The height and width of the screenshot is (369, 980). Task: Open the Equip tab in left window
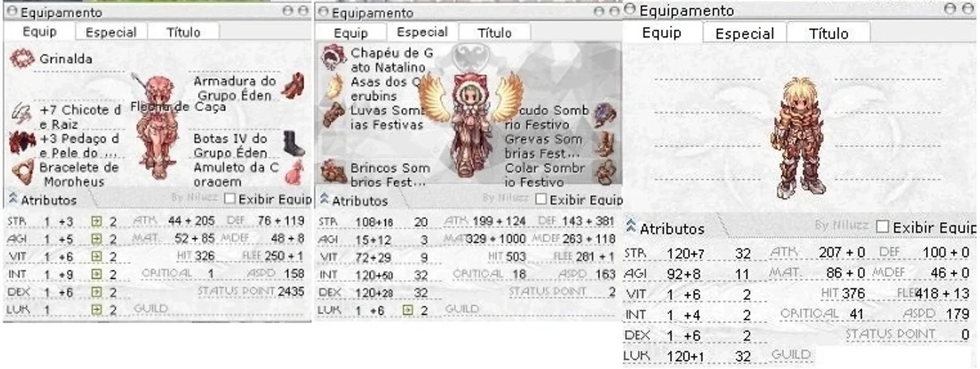tap(39, 31)
